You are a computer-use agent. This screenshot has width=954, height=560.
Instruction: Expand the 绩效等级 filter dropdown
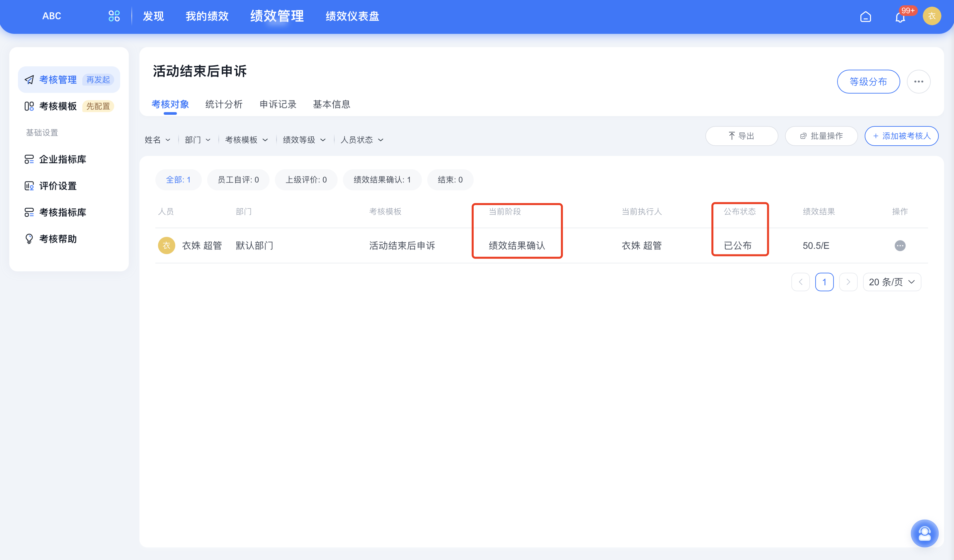304,140
